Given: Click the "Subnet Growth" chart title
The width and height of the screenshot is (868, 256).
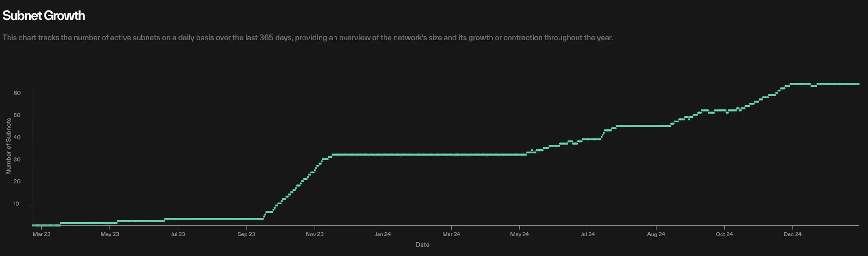Looking at the screenshot, I should 44,16.
